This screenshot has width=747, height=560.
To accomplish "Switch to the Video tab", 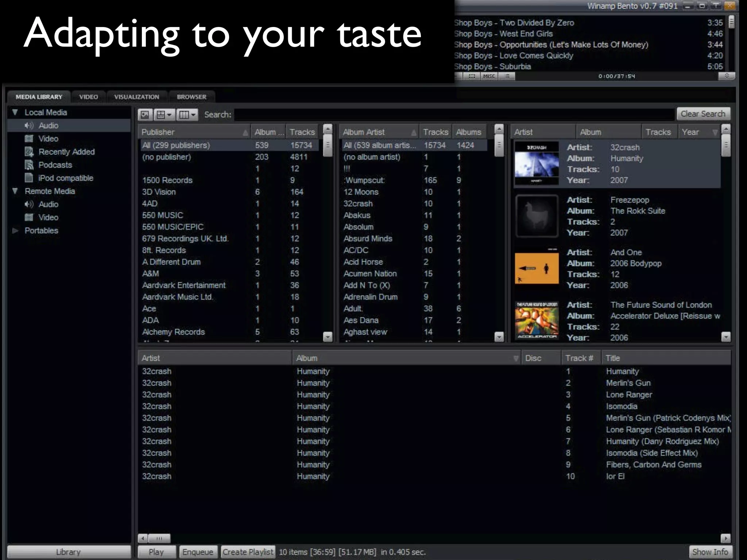I will (89, 97).
